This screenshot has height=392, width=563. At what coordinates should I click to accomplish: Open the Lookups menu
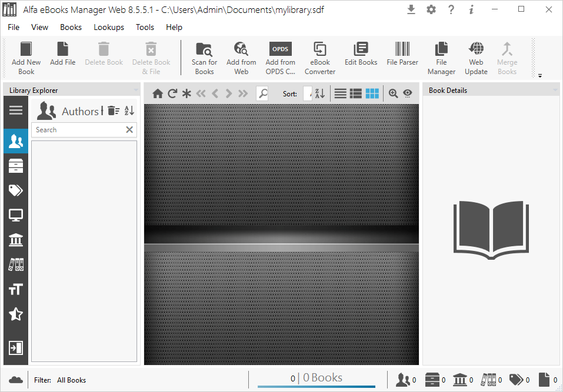[109, 27]
